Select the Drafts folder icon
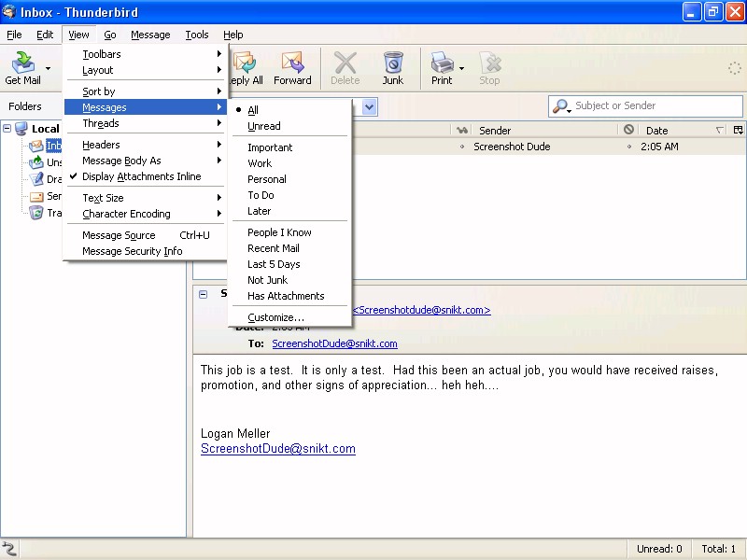Screen dimensions: 747x560 tap(36, 179)
